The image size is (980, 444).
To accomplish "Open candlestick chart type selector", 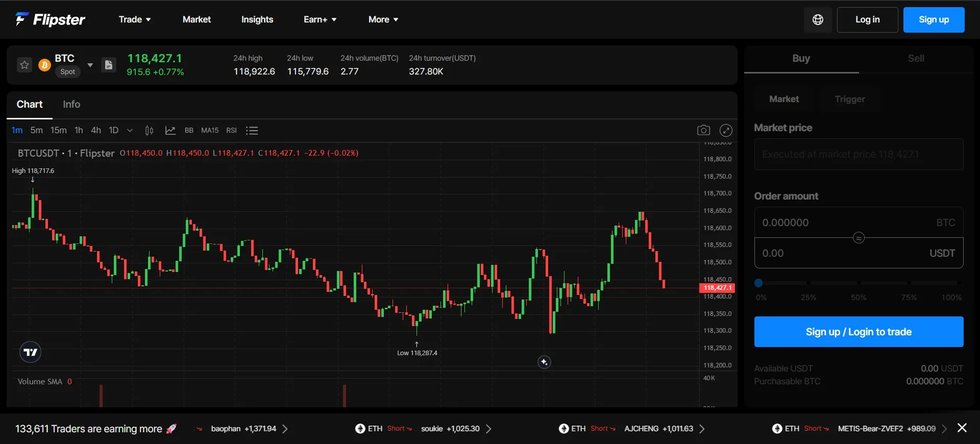I will click(149, 131).
